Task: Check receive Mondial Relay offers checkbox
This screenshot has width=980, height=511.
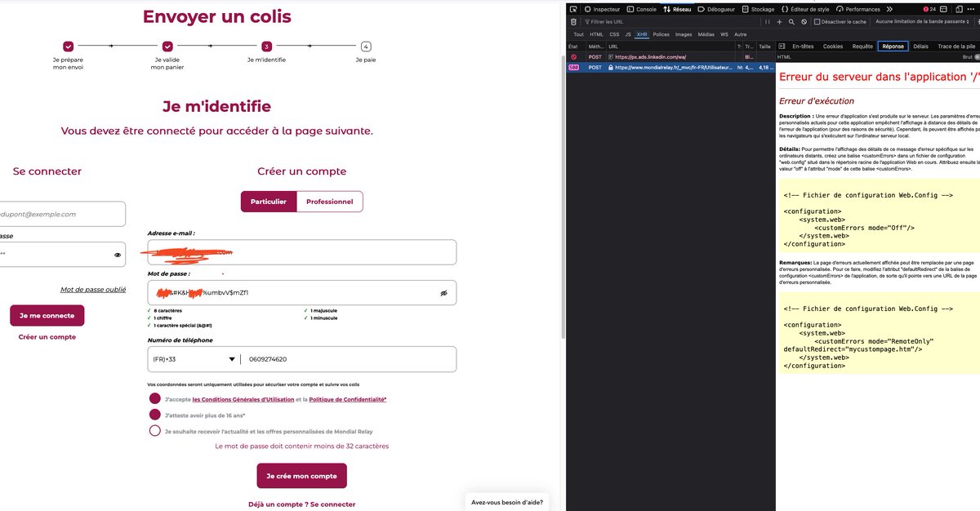Action: [x=155, y=431]
